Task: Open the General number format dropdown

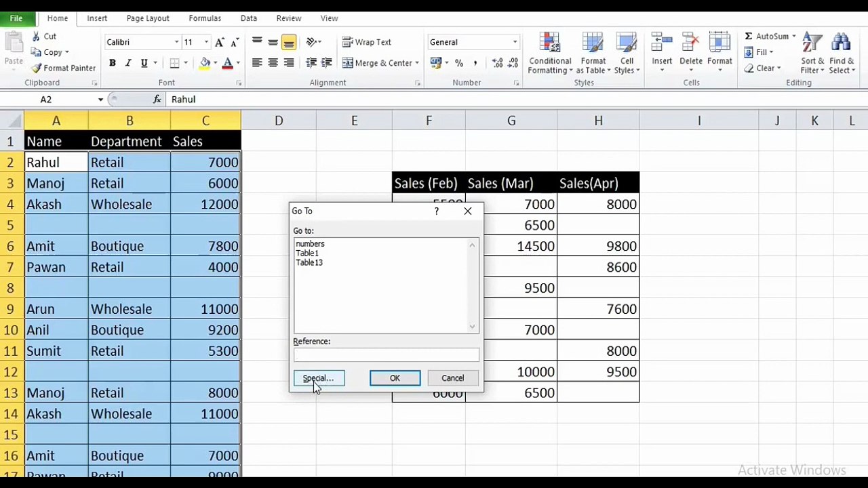Action: [x=515, y=42]
